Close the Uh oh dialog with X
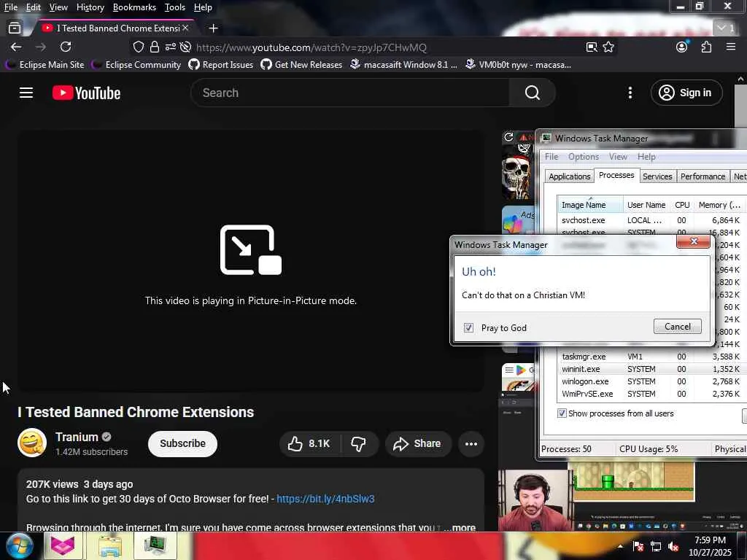 (x=694, y=241)
